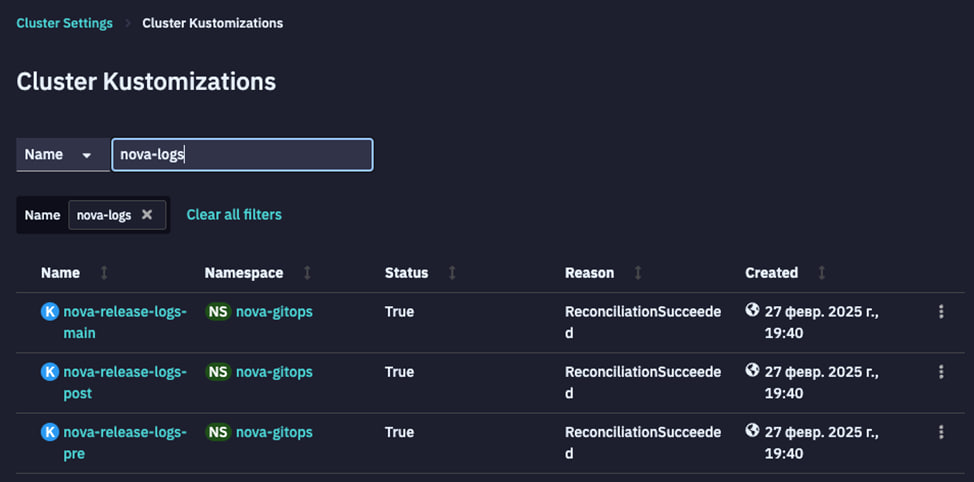Open nova-gitops namespace in post row
The width and height of the screenshot is (974, 482).
pyautogui.click(x=274, y=372)
